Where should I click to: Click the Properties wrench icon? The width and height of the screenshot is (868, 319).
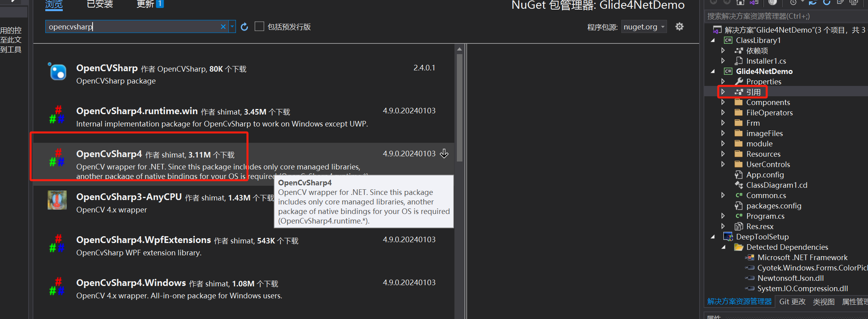(739, 82)
